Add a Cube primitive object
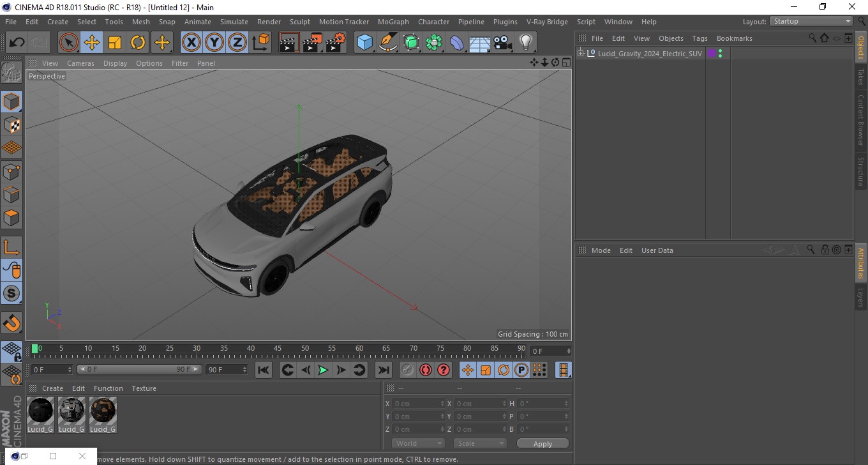The height and width of the screenshot is (465, 868). [364, 43]
